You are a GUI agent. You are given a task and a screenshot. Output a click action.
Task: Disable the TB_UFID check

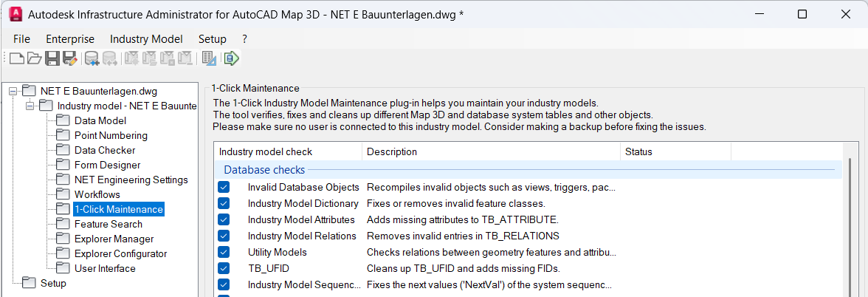click(x=224, y=268)
